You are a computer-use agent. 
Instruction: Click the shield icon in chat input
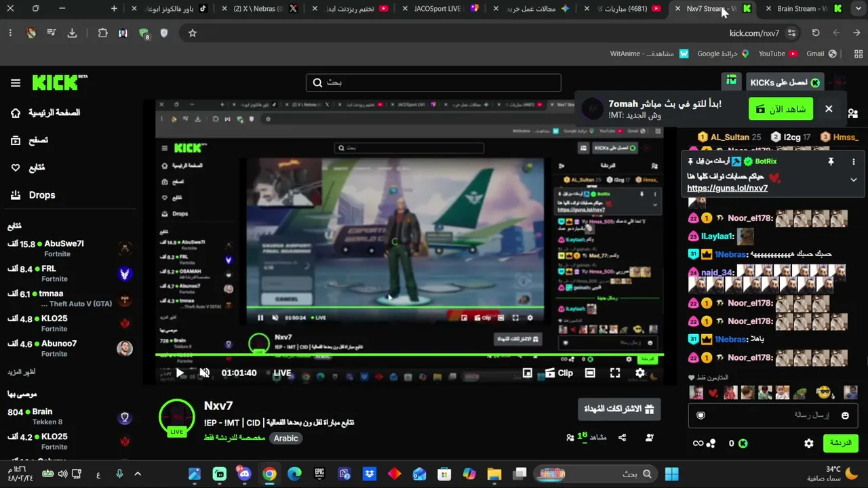pyautogui.click(x=701, y=415)
